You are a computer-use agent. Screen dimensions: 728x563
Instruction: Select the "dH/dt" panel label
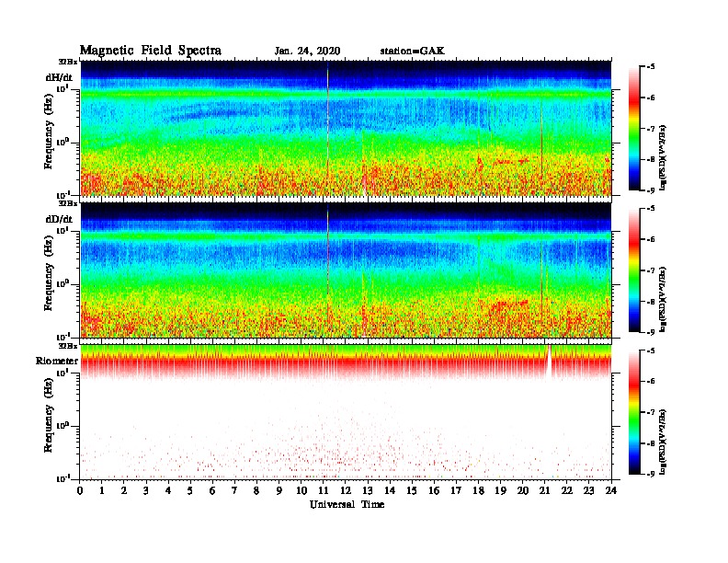tap(59, 77)
